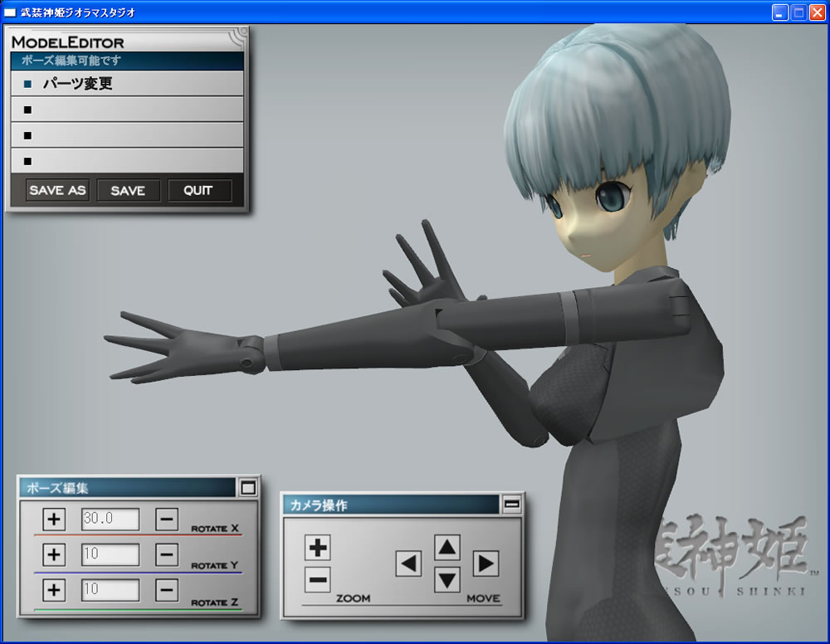
Task: Click the Rotate X plus button
Action: coord(54,520)
